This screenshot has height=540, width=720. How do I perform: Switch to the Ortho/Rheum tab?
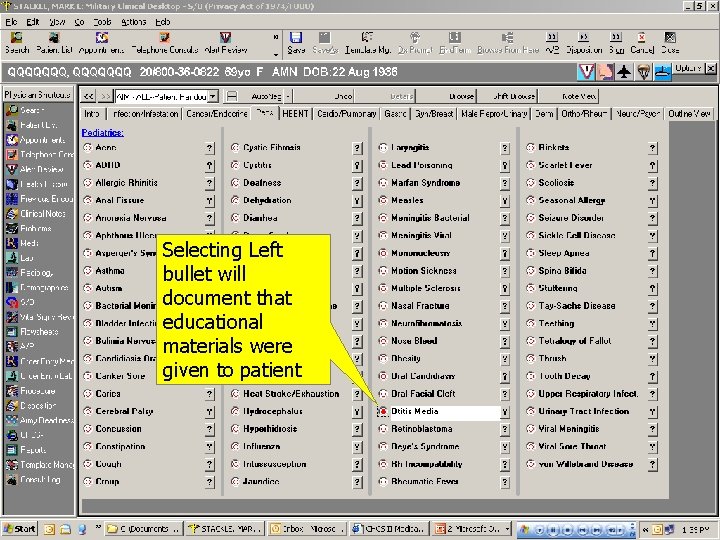coord(584,113)
